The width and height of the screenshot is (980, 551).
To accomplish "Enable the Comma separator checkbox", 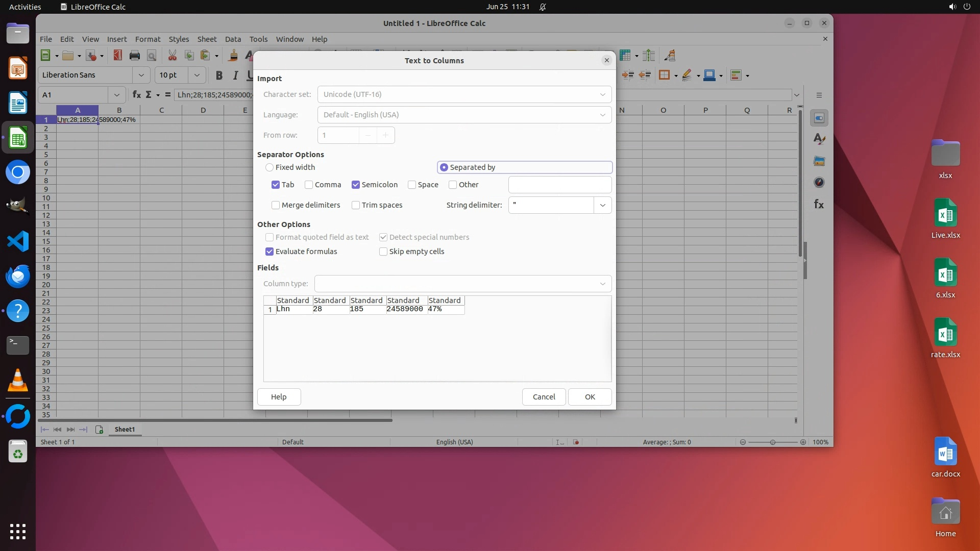I will (x=309, y=185).
